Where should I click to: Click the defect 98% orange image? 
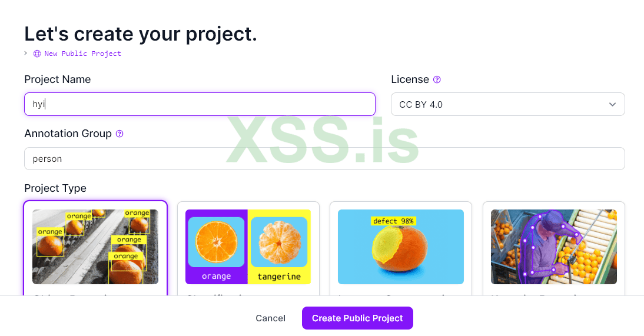tap(400, 247)
